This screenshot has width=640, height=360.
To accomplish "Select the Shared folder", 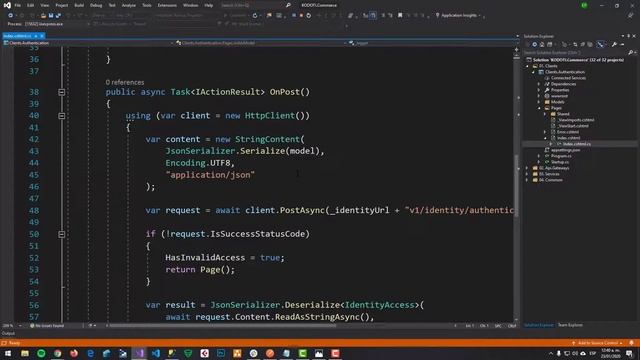I will click(x=563, y=114).
